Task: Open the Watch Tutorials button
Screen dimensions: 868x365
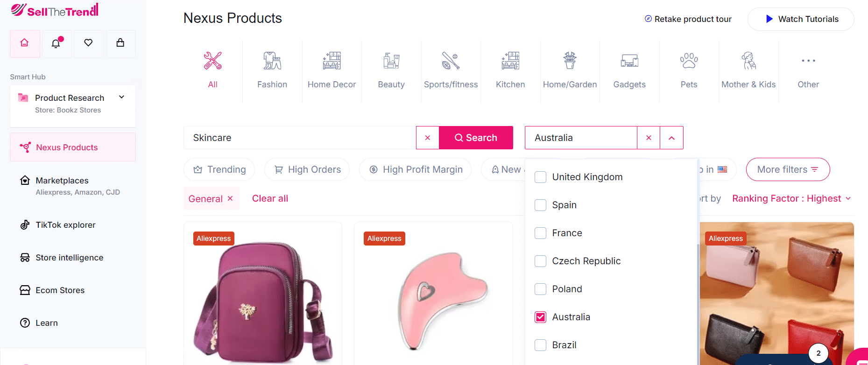Action: click(801, 19)
